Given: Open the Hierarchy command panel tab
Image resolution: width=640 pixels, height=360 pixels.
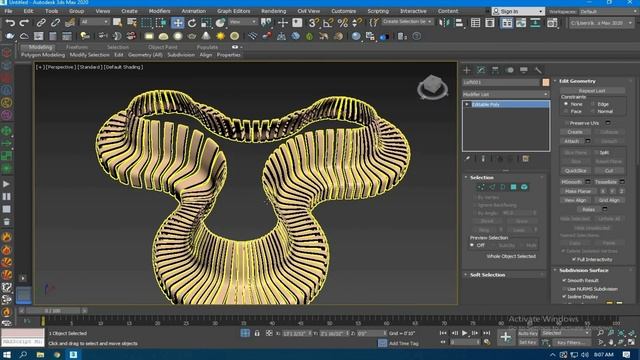Looking at the screenshot, I should [495, 70].
